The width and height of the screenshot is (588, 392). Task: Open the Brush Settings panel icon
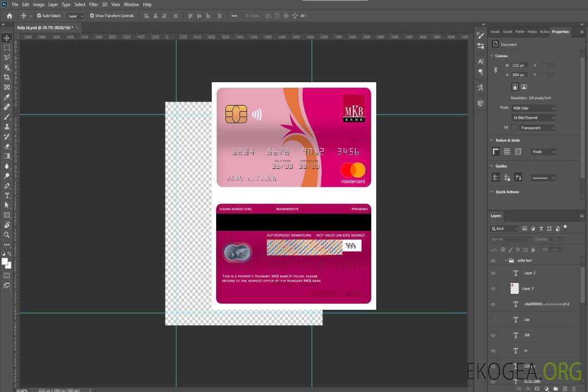pyautogui.click(x=480, y=35)
